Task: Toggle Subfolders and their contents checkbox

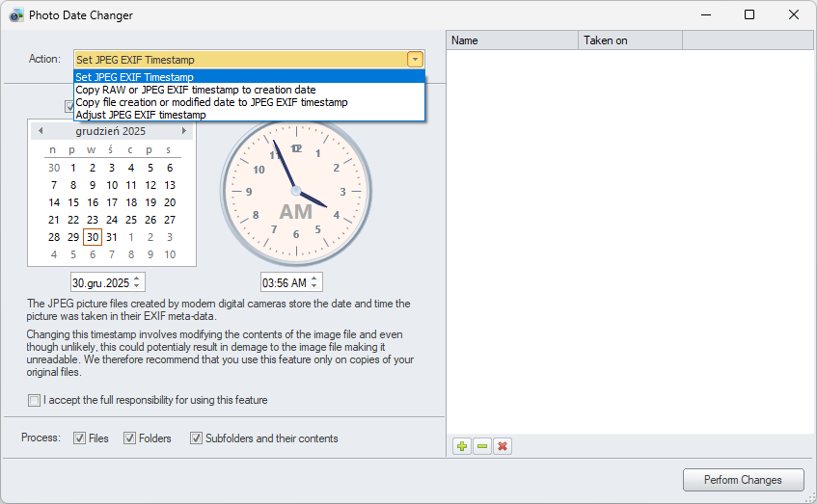Action: pyautogui.click(x=196, y=438)
